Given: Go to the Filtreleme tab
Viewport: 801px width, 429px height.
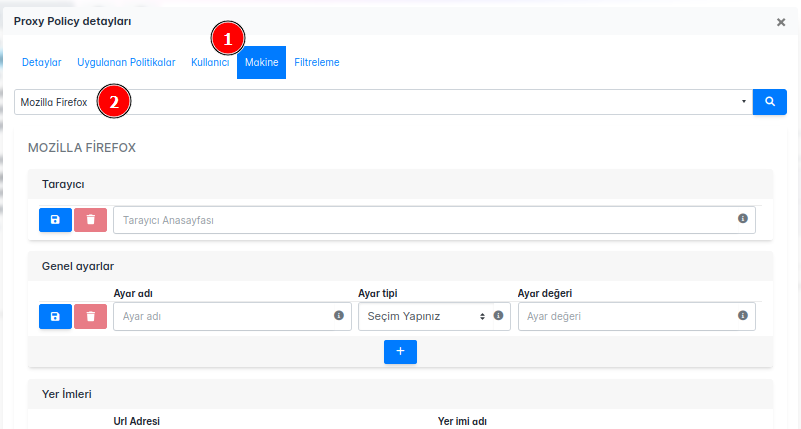Looking at the screenshot, I should (x=317, y=62).
